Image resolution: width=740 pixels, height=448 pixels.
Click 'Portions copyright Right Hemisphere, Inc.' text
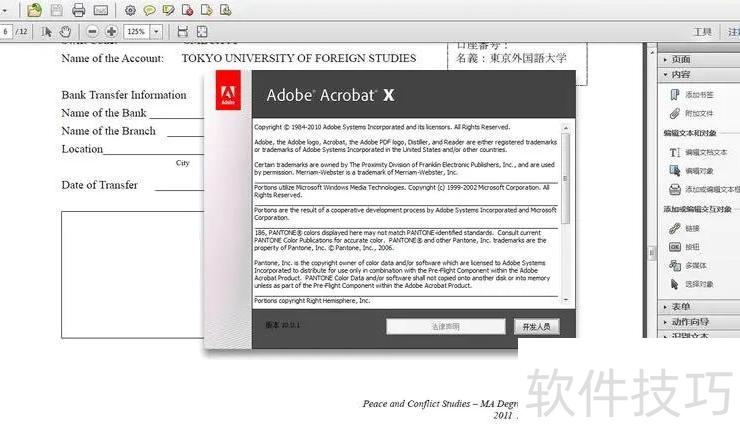pos(312,301)
